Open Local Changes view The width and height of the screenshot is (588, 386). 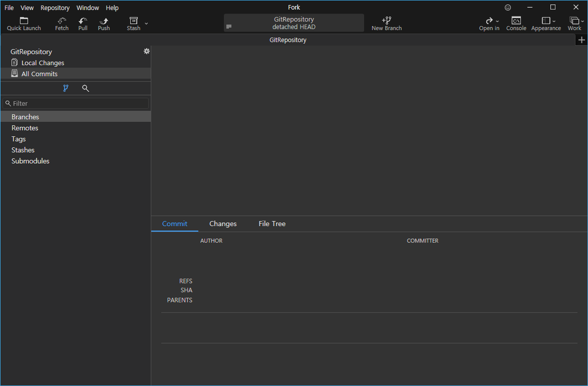[x=76, y=63]
